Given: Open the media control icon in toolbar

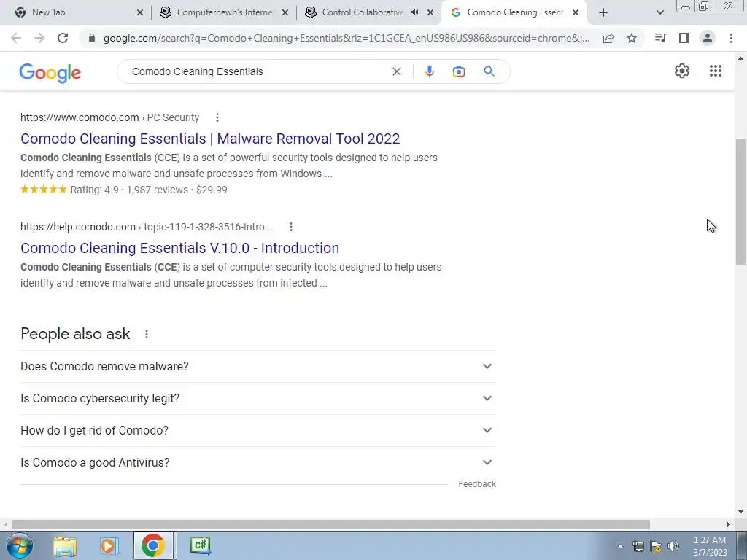Looking at the screenshot, I should click(660, 38).
